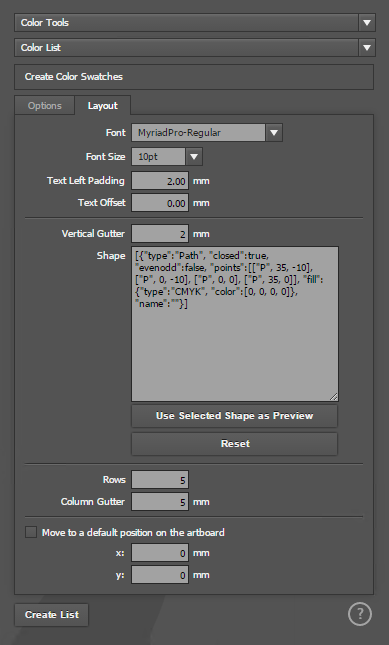Expand the Color List dropdown arrow
389x645 pixels.
click(x=367, y=48)
